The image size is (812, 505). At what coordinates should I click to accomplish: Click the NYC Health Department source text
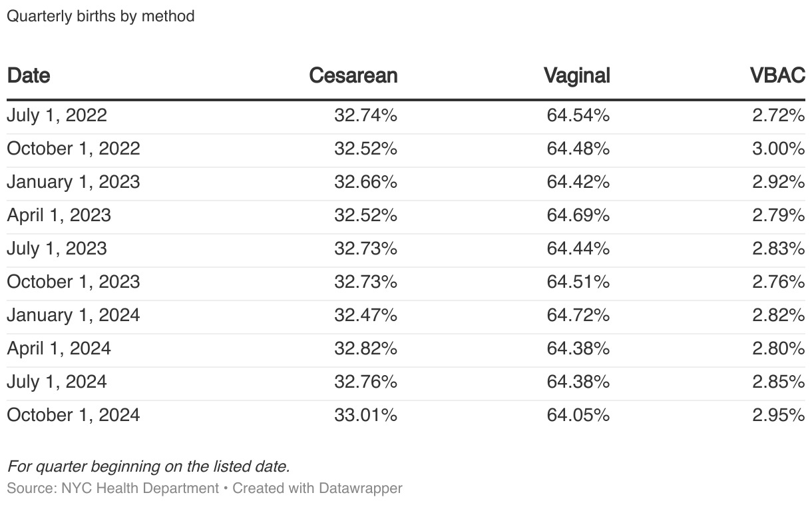(140, 488)
